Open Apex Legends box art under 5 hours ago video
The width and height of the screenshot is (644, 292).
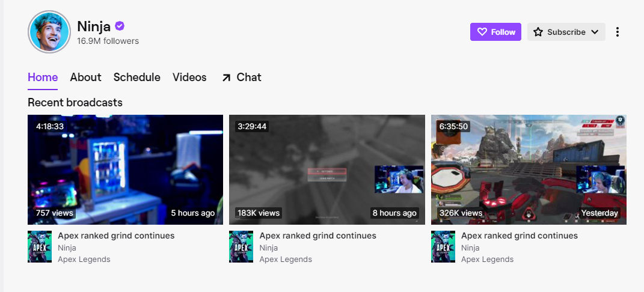point(40,246)
